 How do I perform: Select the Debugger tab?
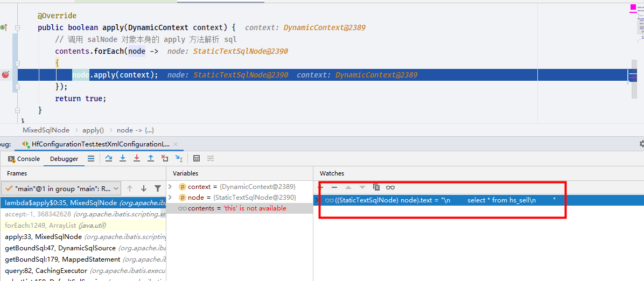coord(64,159)
